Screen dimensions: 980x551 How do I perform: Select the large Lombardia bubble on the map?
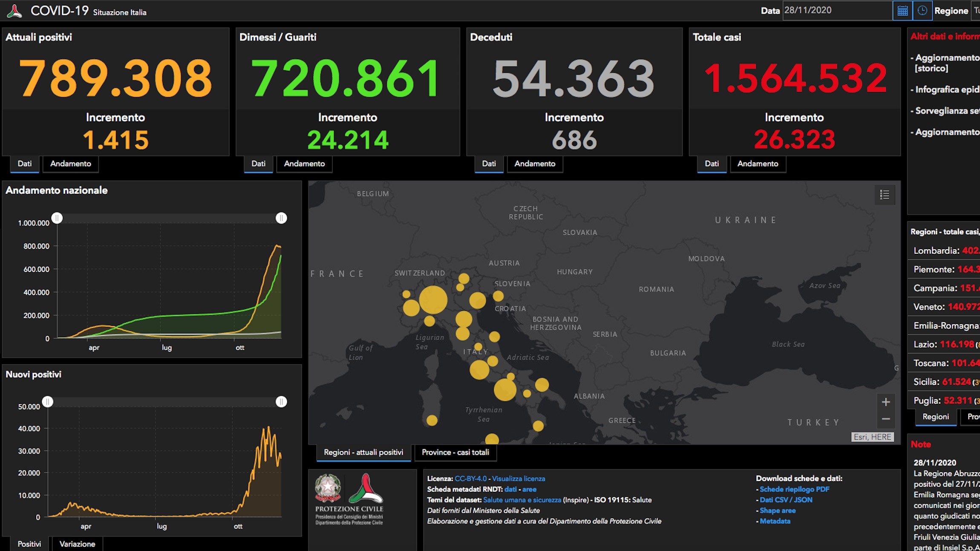tap(433, 300)
